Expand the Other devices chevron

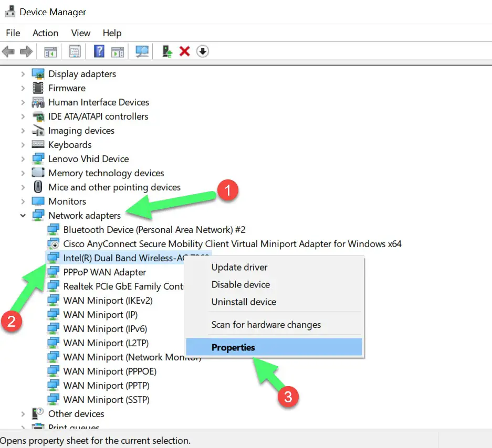coord(23,414)
